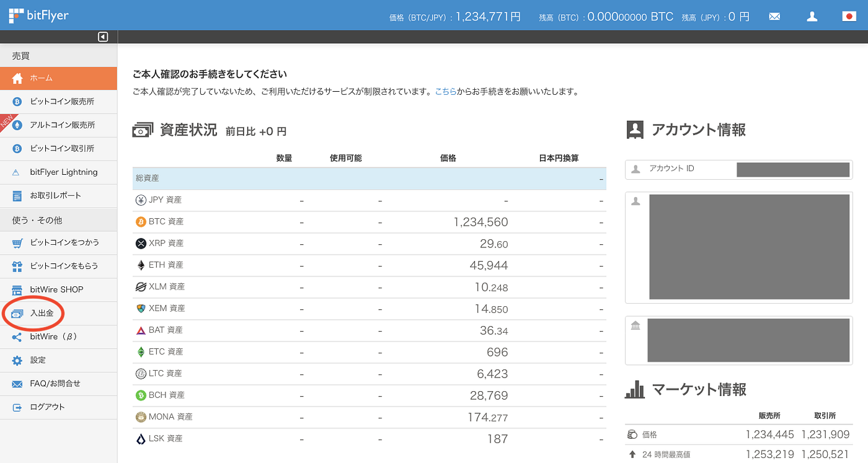
Task: Click the share icon beside bitWire（β）
Action: tap(17, 337)
